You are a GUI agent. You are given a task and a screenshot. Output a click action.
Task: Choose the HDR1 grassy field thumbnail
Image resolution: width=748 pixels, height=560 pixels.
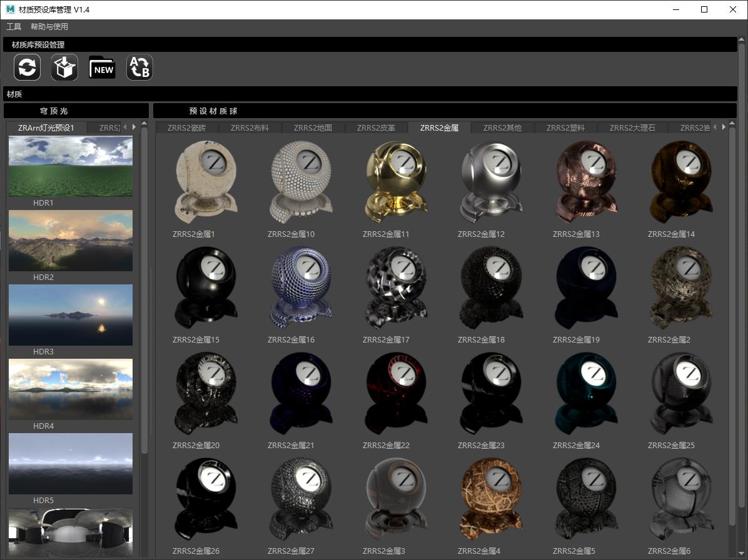[71, 166]
